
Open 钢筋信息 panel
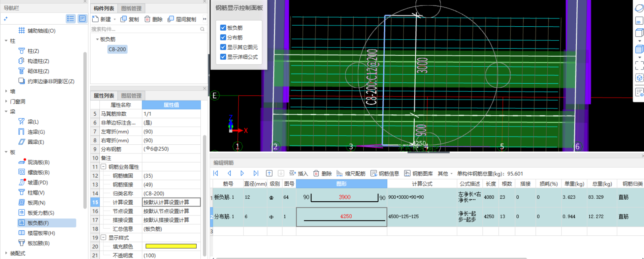[385, 173]
